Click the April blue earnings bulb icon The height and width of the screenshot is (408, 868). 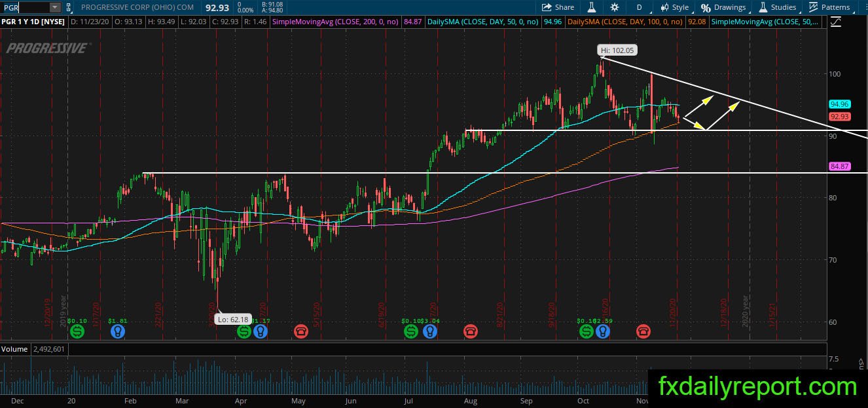pyautogui.click(x=260, y=331)
